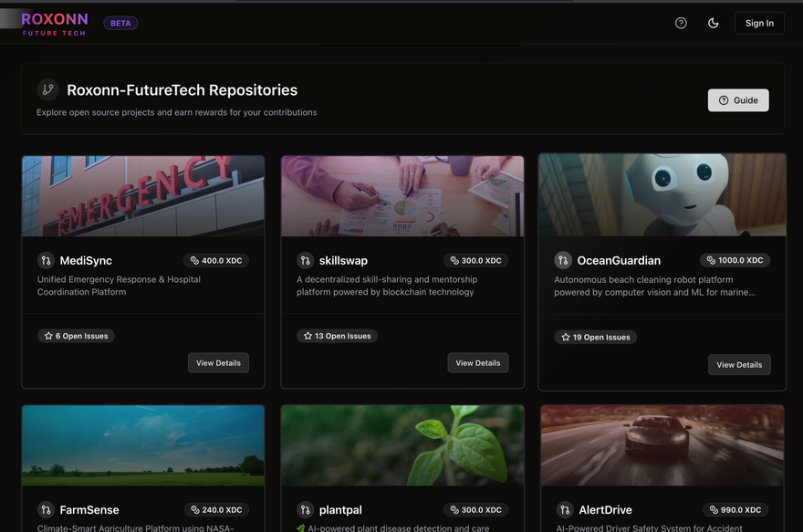Click plantpal repository icon
Image resolution: width=803 pixels, height=532 pixels.
pos(305,509)
